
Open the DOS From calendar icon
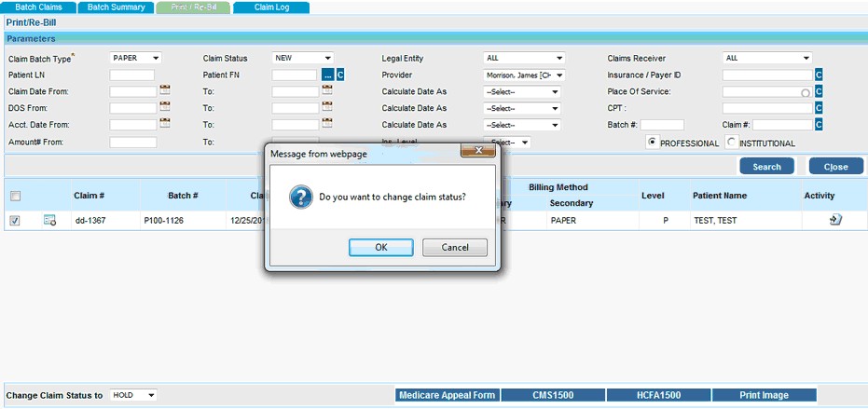165,107
